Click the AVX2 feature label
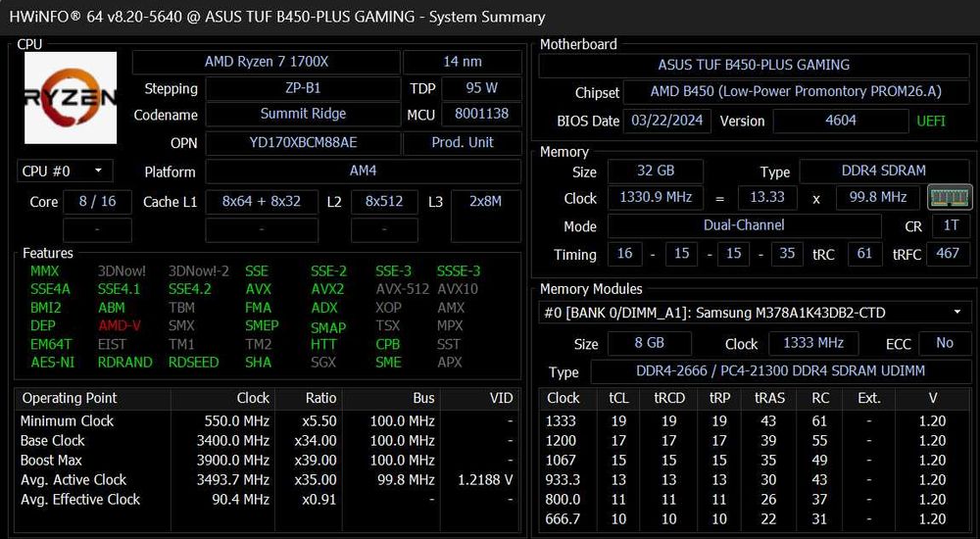Viewport: 980px width, 539px height. (327, 289)
